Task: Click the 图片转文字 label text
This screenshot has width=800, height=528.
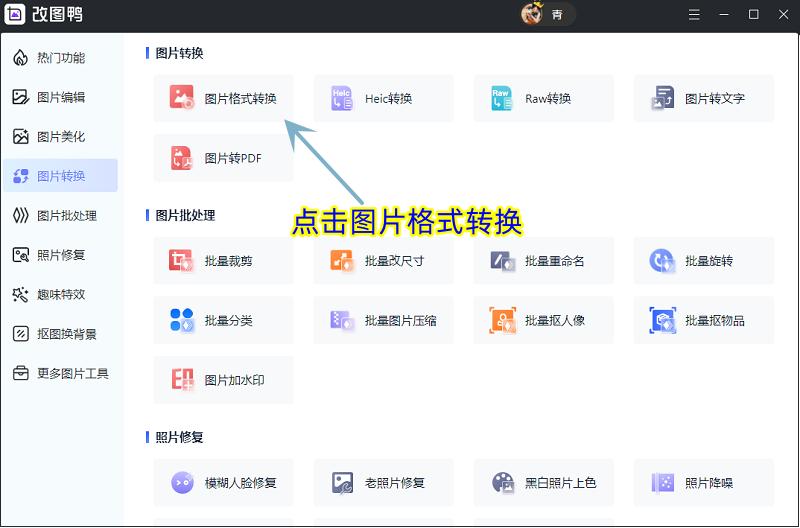Action: tap(715, 98)
